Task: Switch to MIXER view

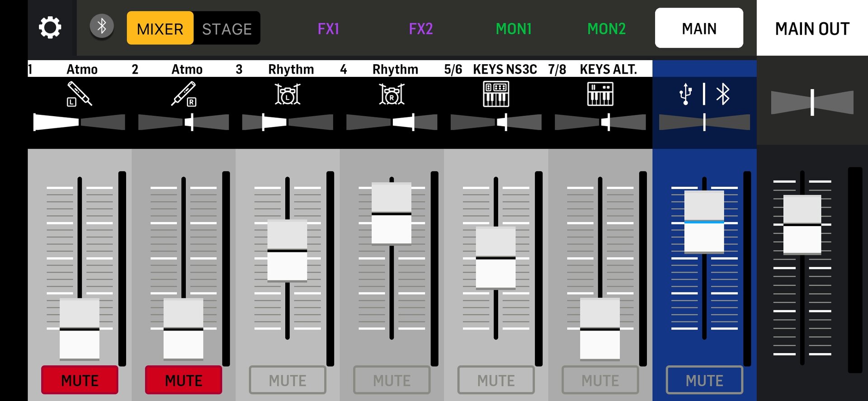Action: click(x=160, y=28)
